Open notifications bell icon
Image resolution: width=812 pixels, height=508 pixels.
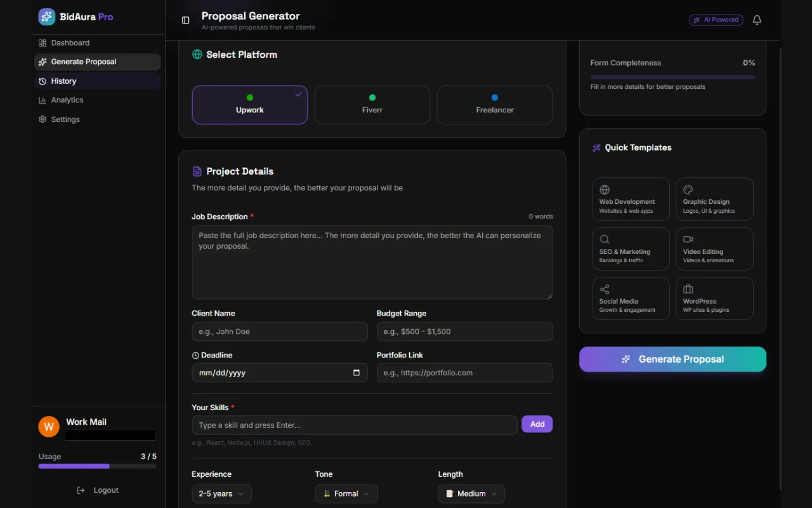coord(757,20)
